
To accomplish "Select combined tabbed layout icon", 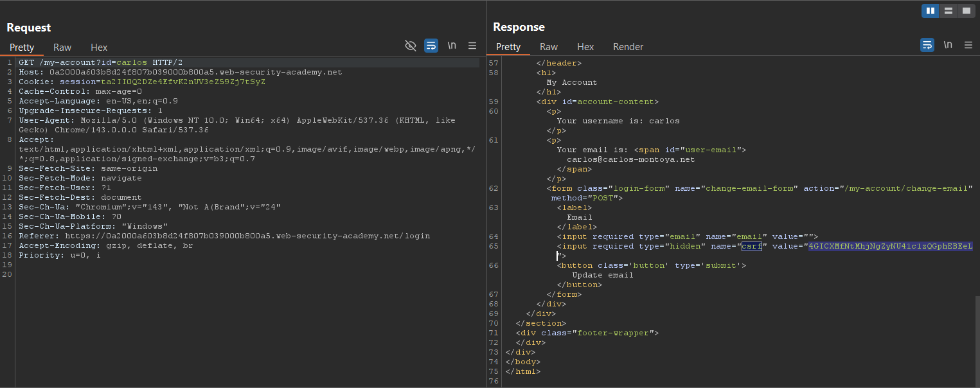I will (x=966, y=11).
